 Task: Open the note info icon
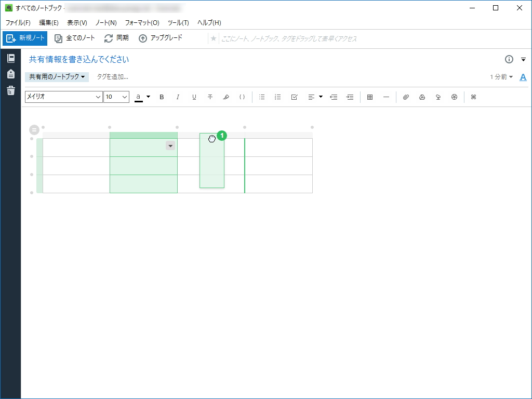[x=508, y=59]
